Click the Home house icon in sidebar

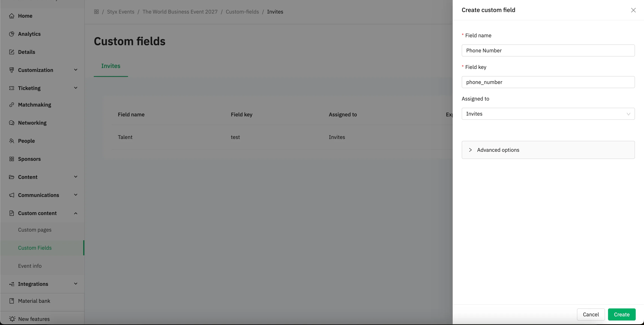(11, 16)
